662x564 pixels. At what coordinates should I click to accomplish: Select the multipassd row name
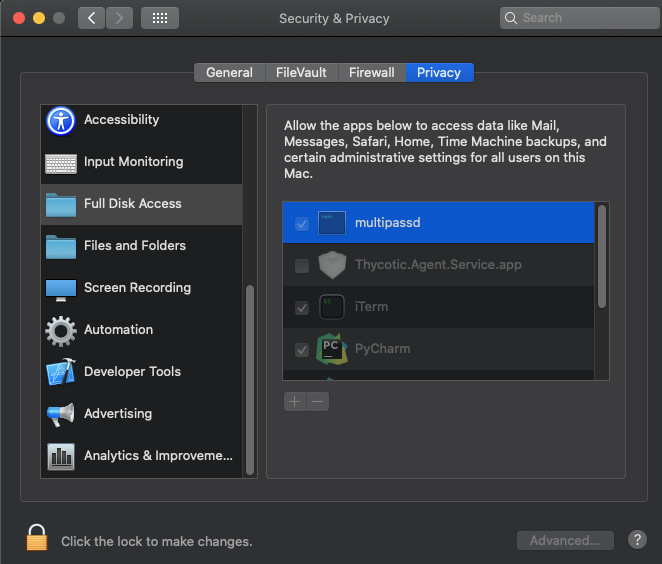coord(388,222)
